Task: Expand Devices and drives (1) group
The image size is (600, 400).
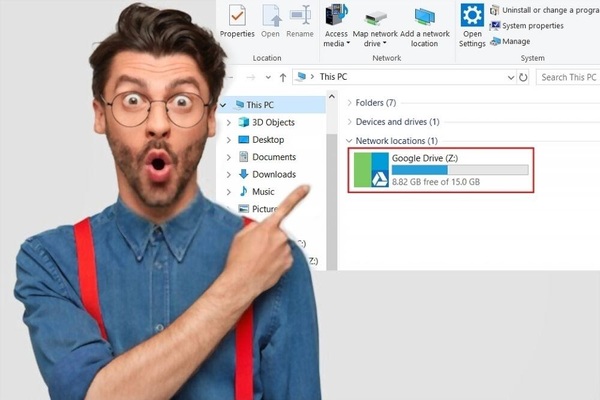Action: pyautogui.click(x=349, y=122)
